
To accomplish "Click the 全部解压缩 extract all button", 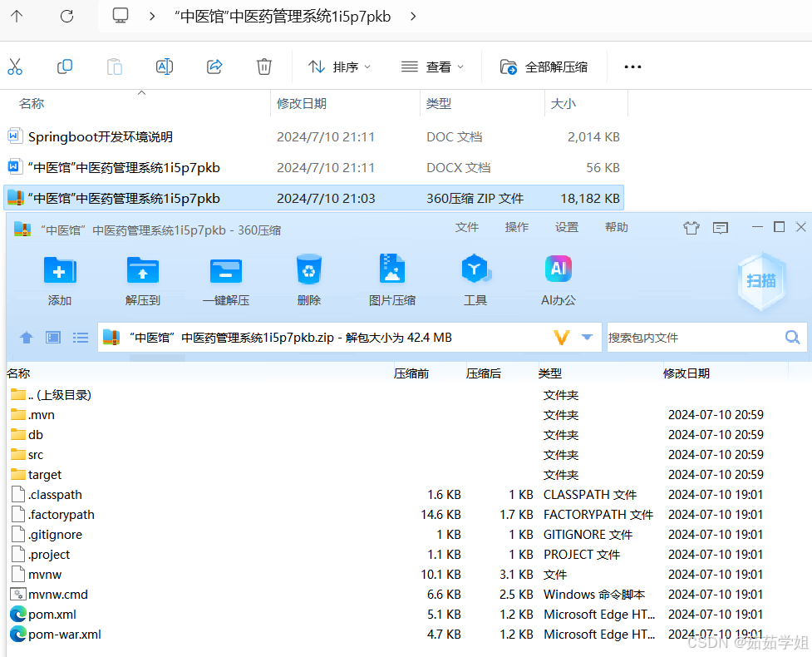I will tap(544, 67).
